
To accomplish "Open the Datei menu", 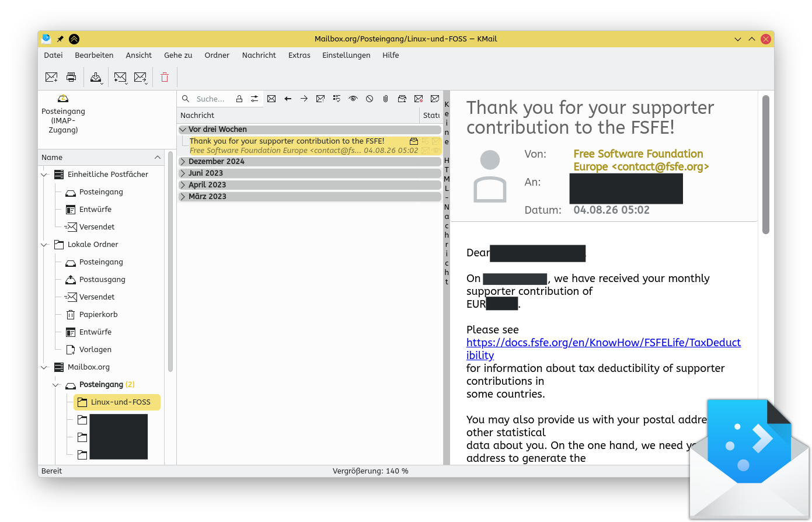I will pyautogui.click(x=53, y=55).
